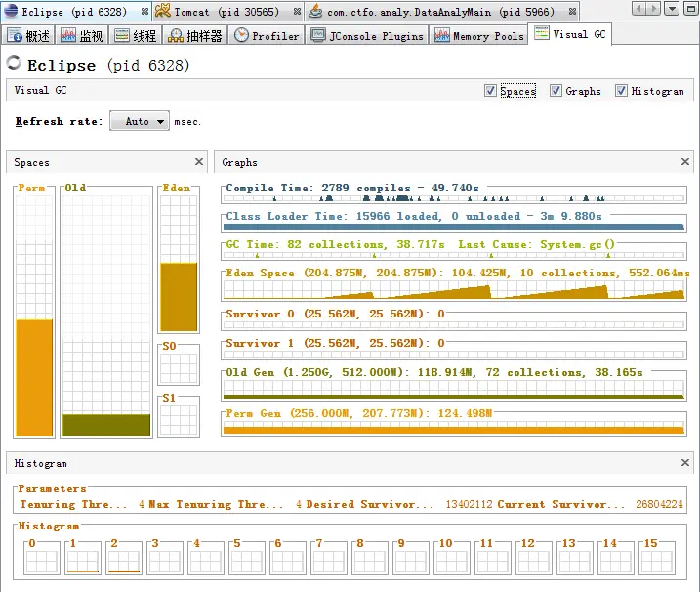Maximize the window using the top-right square button
700x592 pixels.
690,8
